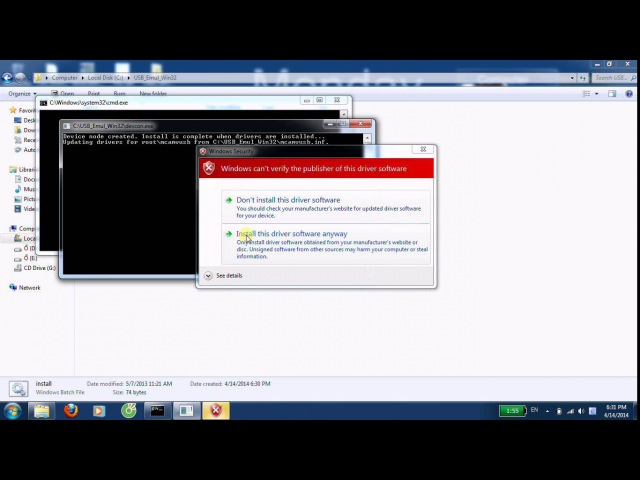Click USB_Emul_Win32 in the address breadcrumb

(x=155, y=78)
